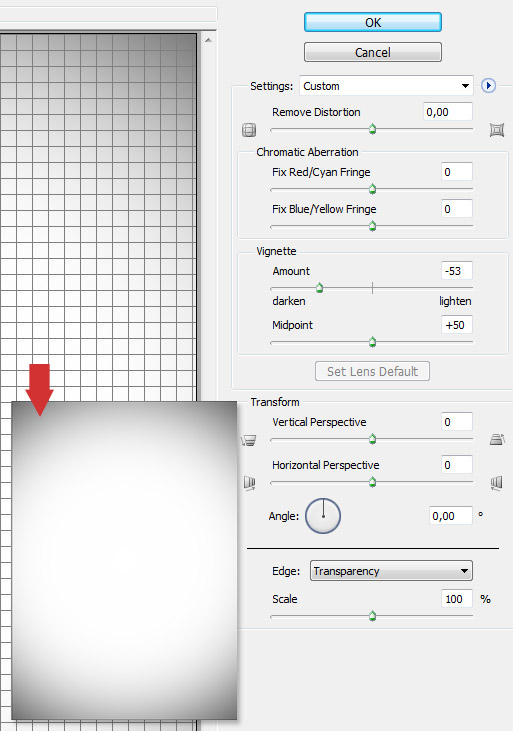Click the Angle dial control
The image size is (513, 731).
[323, 516]
